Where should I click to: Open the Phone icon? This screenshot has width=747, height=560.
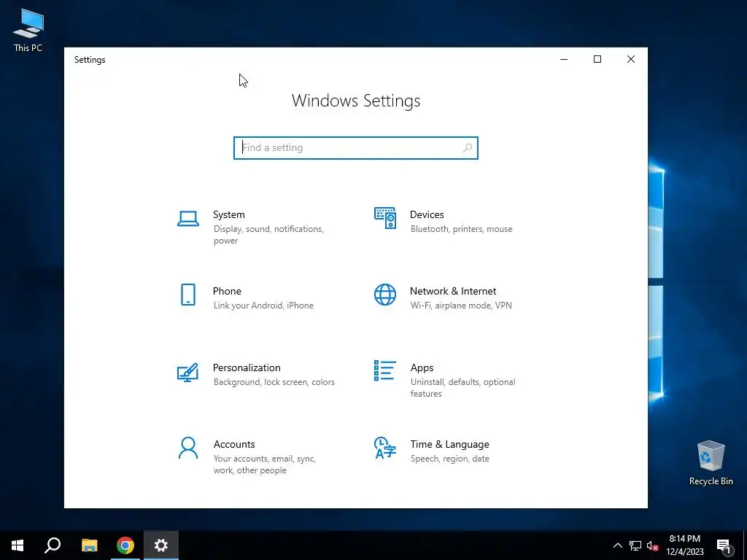click(x=188, y=295)
